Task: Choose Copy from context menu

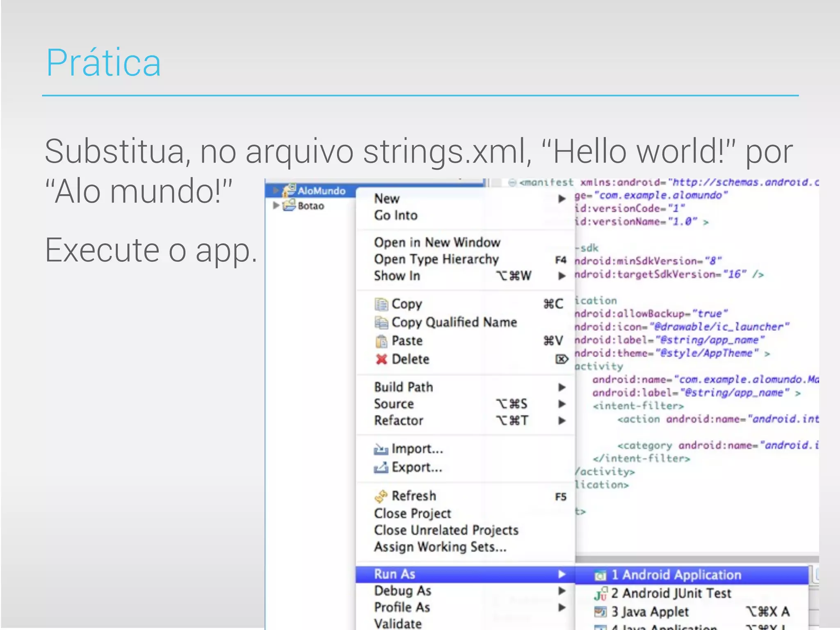Action: pos(466,304)
